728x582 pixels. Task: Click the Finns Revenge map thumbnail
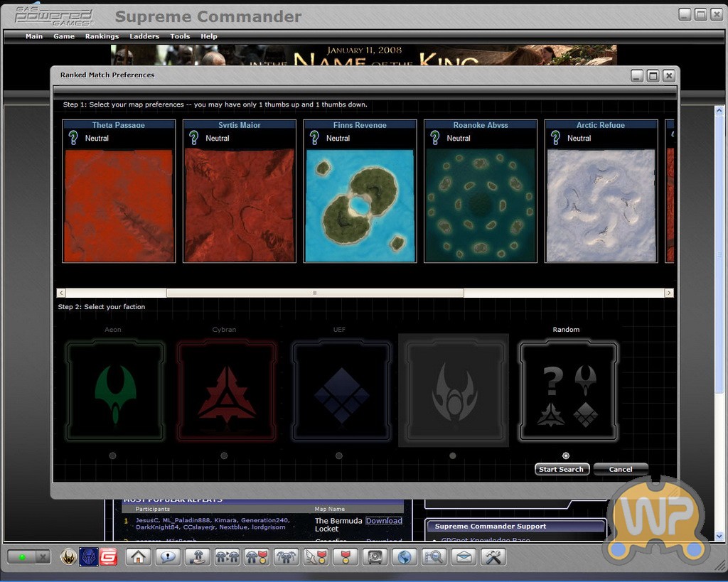tap(360, 205)
